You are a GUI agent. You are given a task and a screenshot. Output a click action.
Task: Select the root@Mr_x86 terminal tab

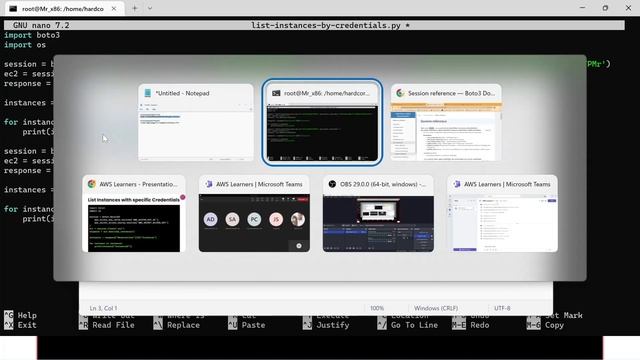[63, 9]
